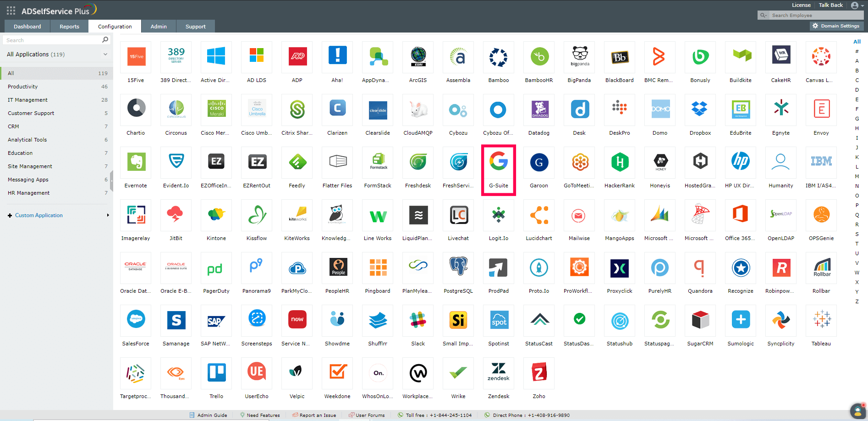Collapse the left sidebar panel handle
Viewport: 868px width, 421px height.
tap(111, 180)
